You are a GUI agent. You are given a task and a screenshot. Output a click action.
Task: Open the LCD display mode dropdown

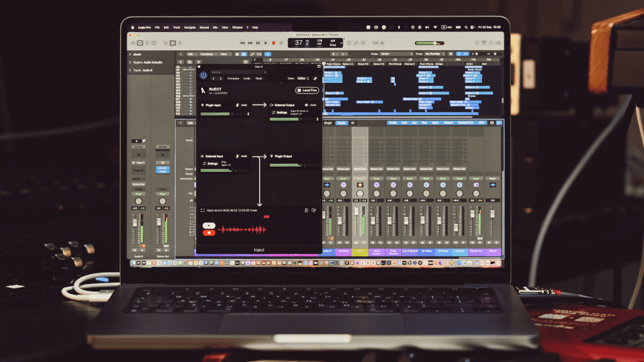point(341,43)
